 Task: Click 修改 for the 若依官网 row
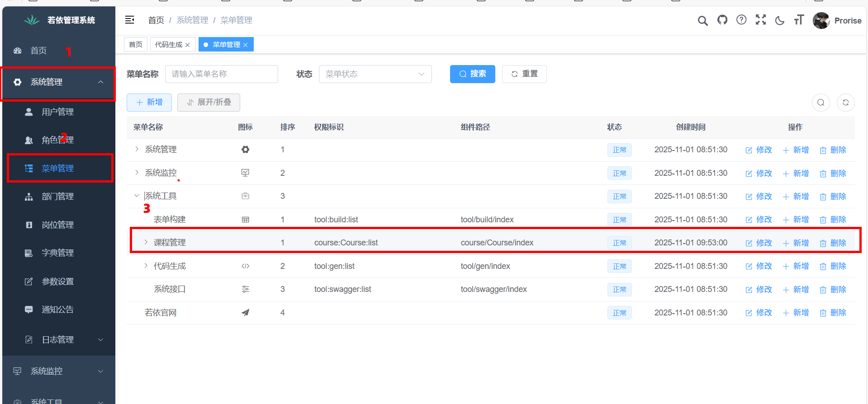point(759,313)
